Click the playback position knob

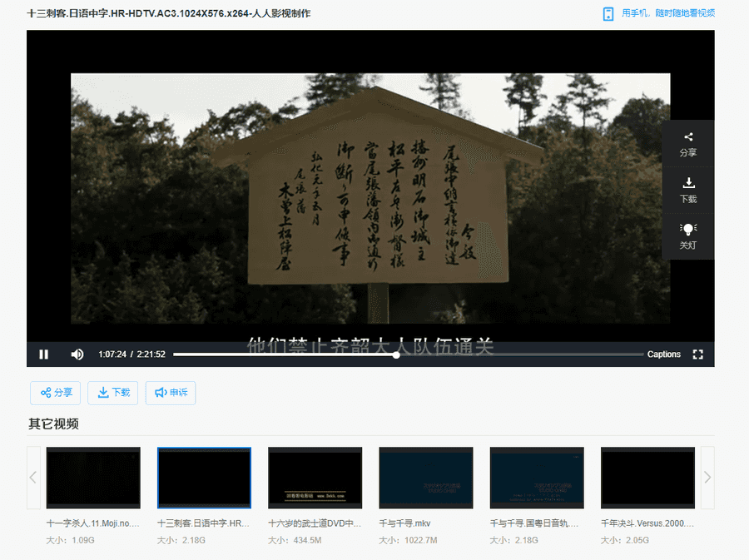396,354
